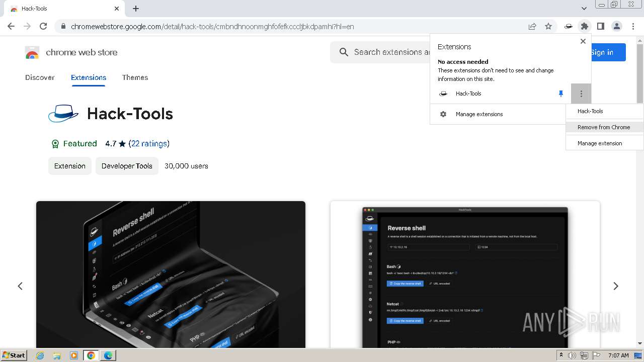
Task: Close the Hack-Tools browser tab
Action: click(x=117, y=9)
